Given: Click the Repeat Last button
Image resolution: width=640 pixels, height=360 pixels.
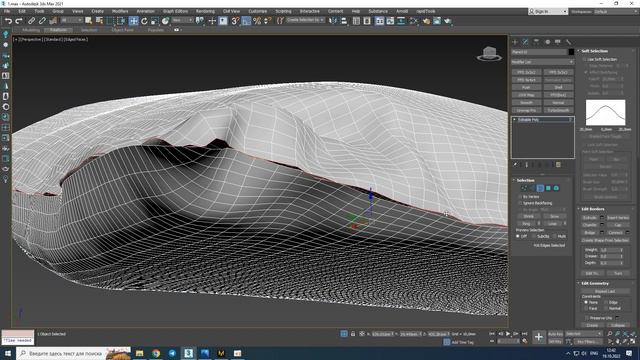Looking at the screenshot, I should (x=605, y=291).
